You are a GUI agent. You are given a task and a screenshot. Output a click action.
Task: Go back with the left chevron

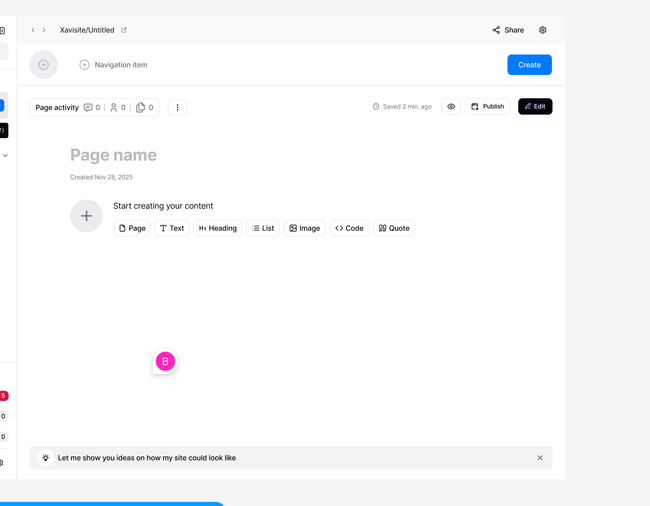pyautogui.click(x=33, y=30)
